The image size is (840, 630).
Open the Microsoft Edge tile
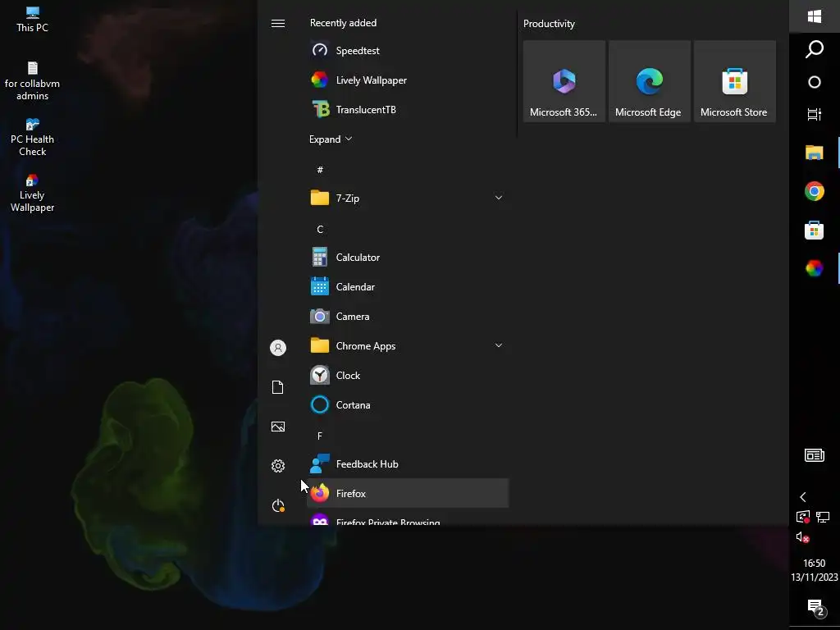[x=650, y=81]
